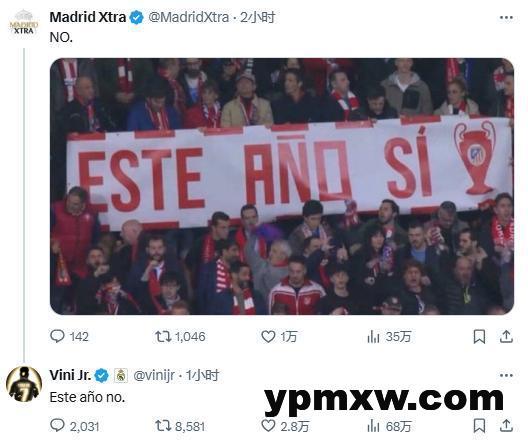Share the Madrid Xtra post
Viewport: 528px width, 442px height.
(506, 337)
